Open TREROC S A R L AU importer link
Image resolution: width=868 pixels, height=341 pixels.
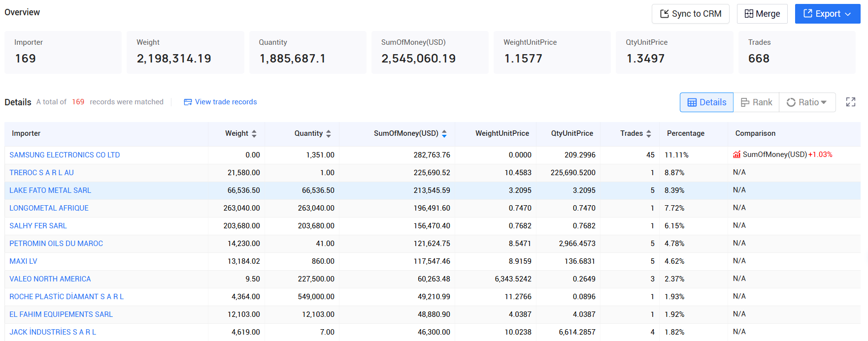pos(41,173)
